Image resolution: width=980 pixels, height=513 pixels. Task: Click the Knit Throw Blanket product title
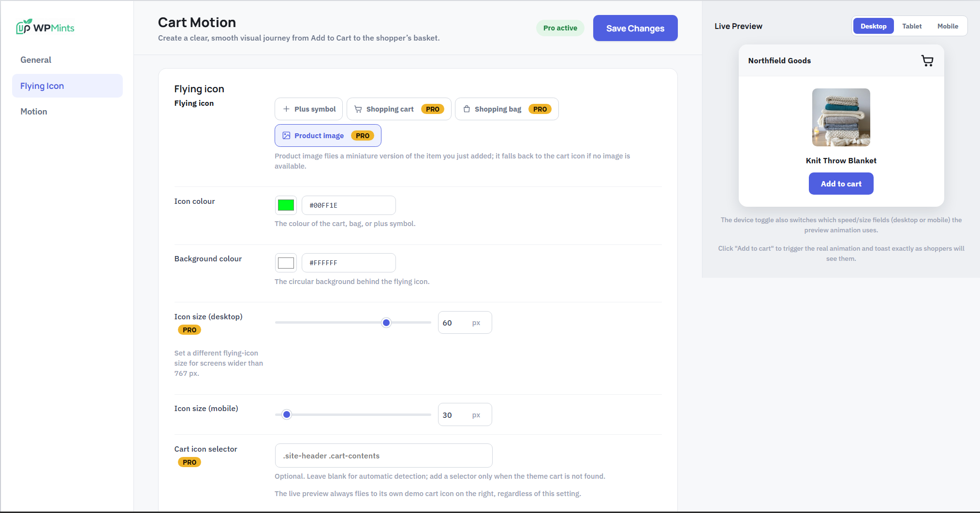841,160
